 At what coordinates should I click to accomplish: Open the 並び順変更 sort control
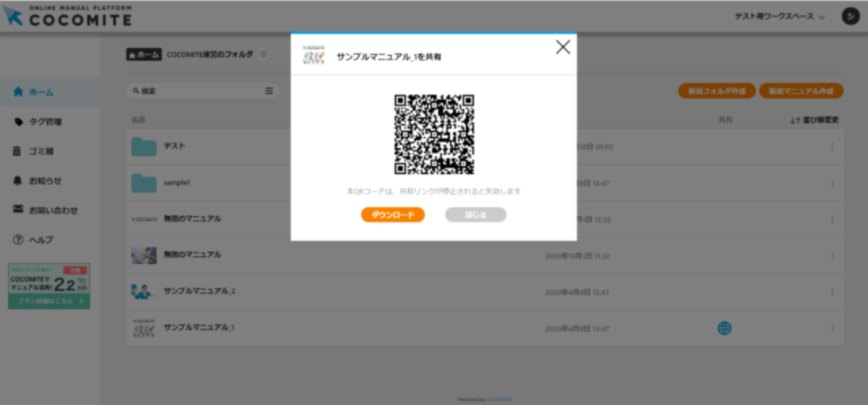815,120
